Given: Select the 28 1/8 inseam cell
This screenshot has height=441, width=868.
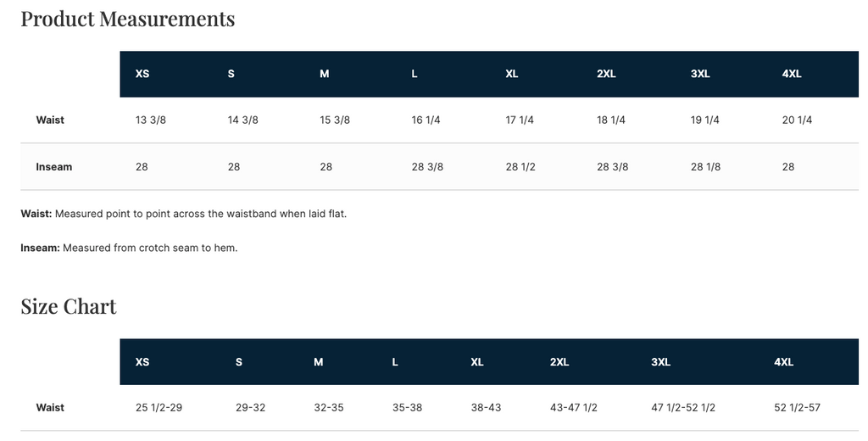Looking at the screenshot, I should tap(705, 167).
